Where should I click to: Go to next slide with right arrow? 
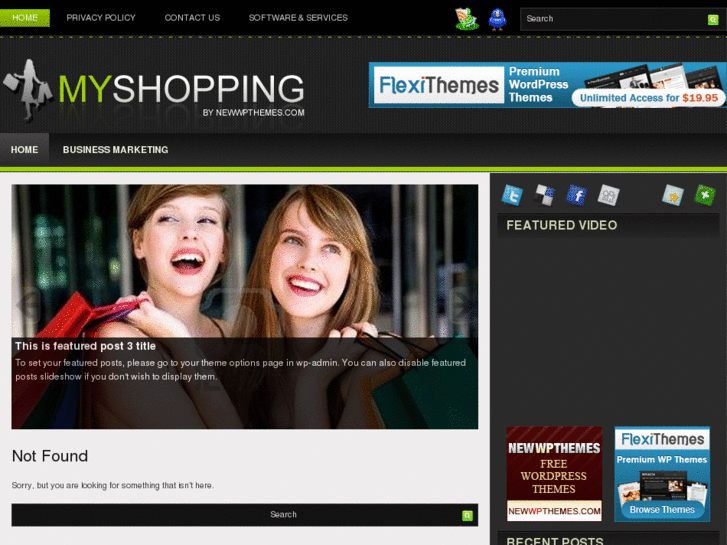[461, 304]
